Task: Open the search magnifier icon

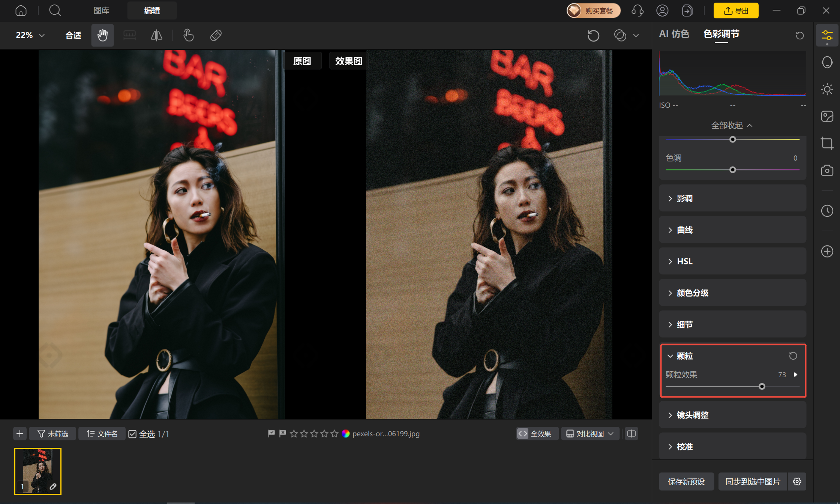Action: point(55,10)
